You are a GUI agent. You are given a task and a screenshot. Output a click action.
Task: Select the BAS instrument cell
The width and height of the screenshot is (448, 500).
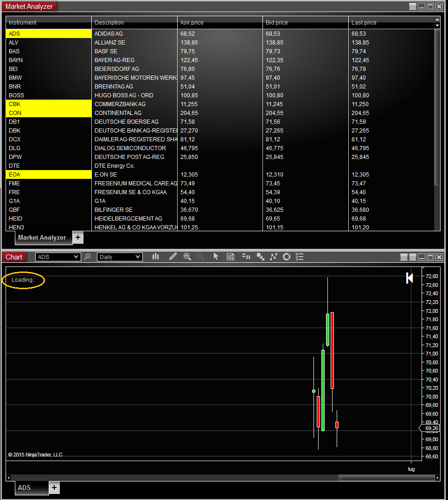point(49,51)
